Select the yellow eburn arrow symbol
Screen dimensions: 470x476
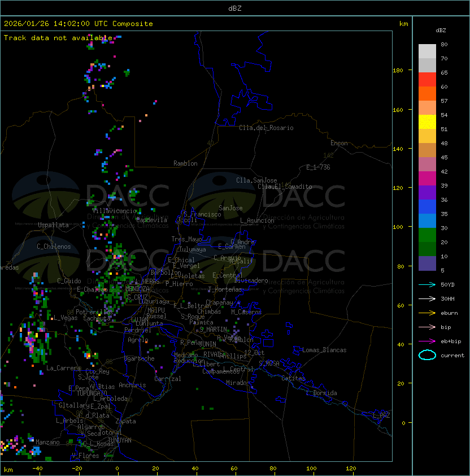coord(427,313)
